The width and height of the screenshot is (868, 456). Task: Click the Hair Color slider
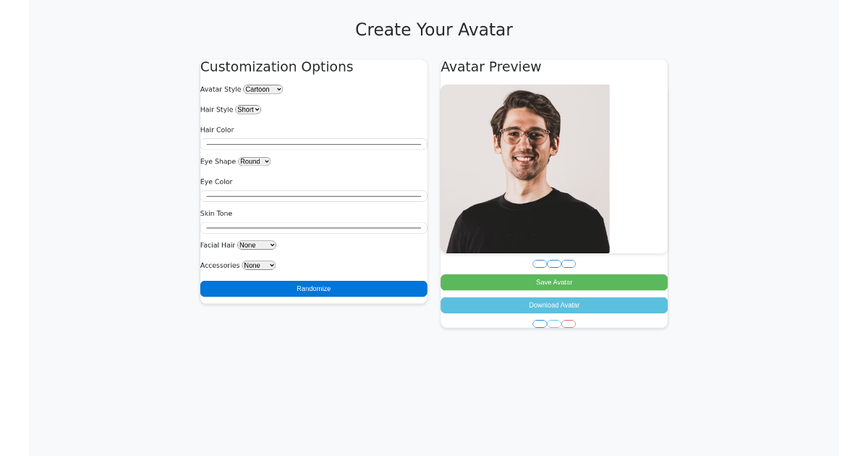pyautogui.click(x=313, y=143)
